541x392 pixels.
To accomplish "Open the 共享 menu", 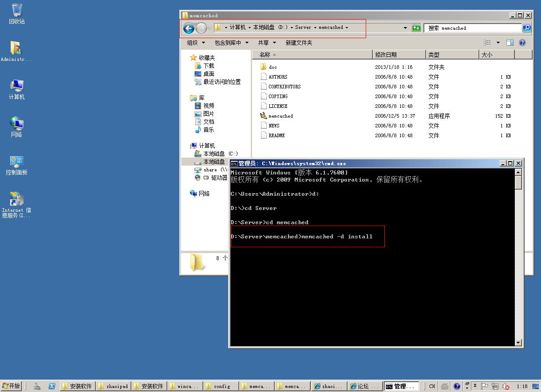I will coord(267,43).
